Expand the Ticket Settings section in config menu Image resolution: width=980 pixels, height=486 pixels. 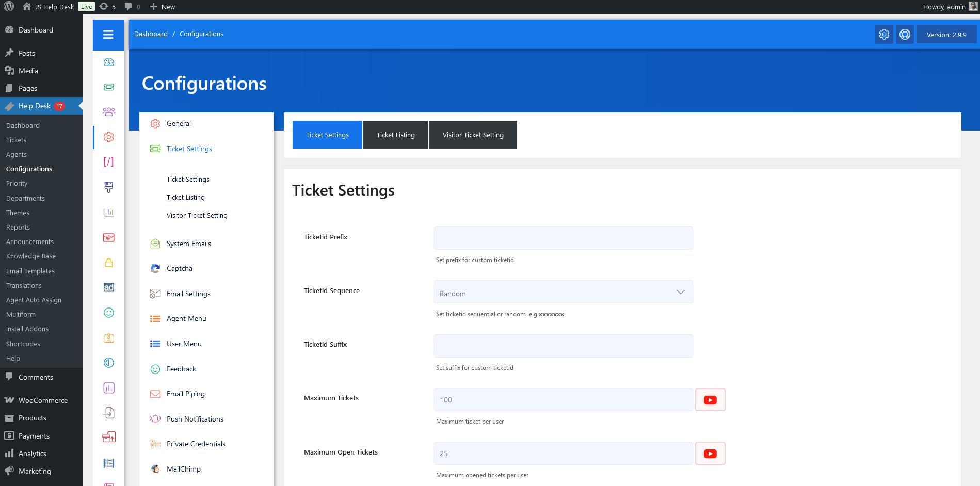(189, 149)
